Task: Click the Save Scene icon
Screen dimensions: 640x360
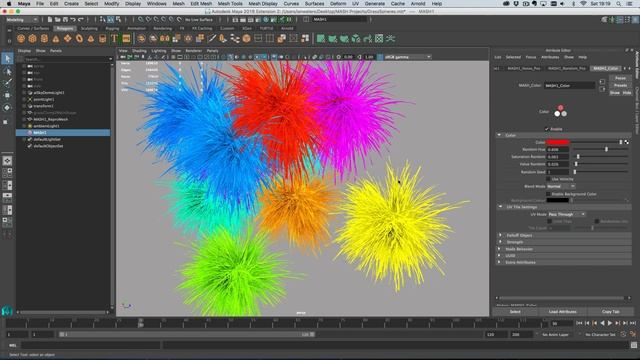Action: [x=65, y=19]
